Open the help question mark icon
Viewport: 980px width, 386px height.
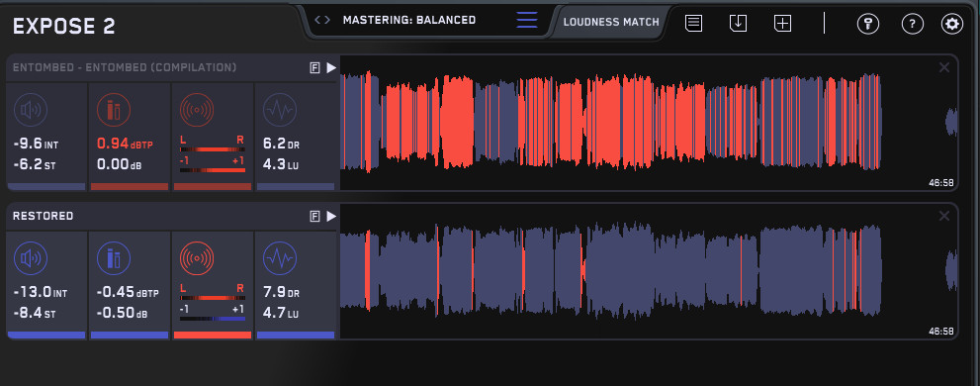coord(913,24)
